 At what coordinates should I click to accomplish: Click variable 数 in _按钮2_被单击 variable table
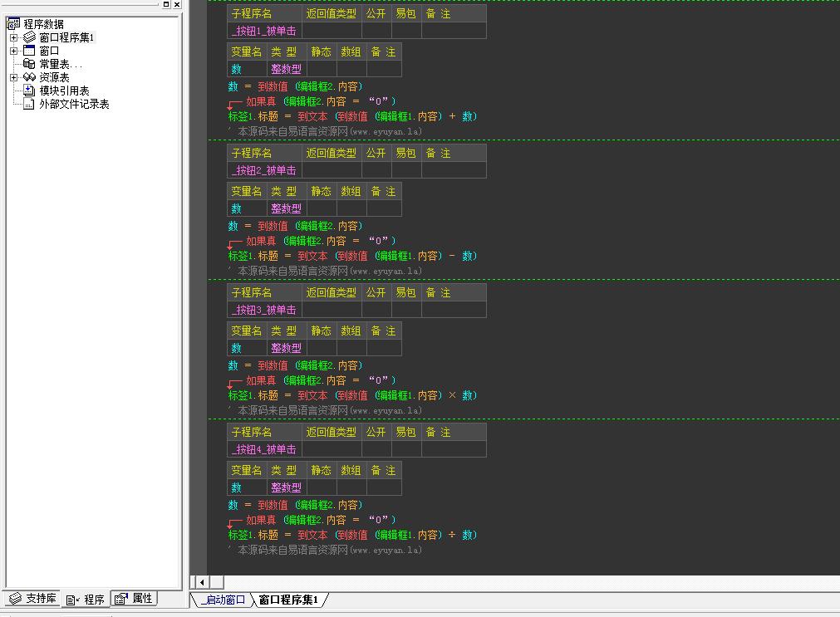point(236,209)
